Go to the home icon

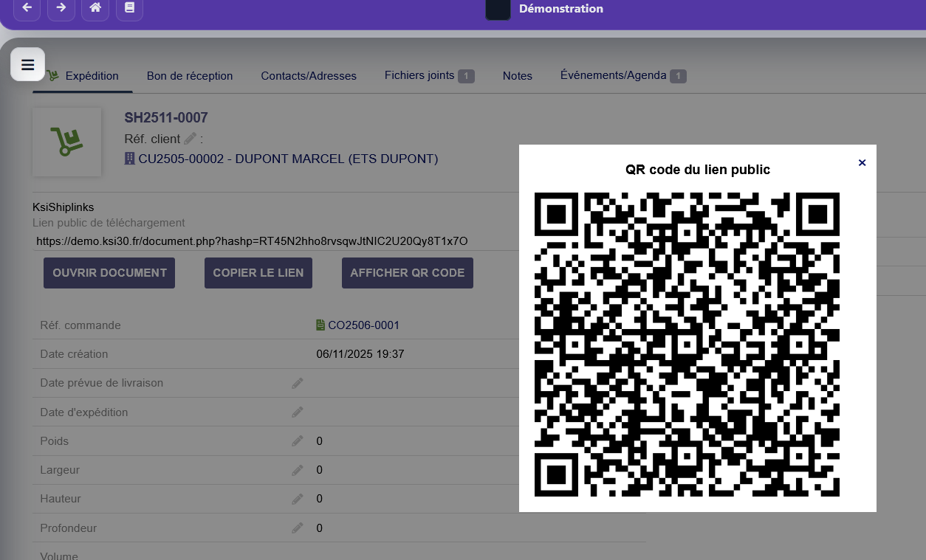[x=95, y=8]
